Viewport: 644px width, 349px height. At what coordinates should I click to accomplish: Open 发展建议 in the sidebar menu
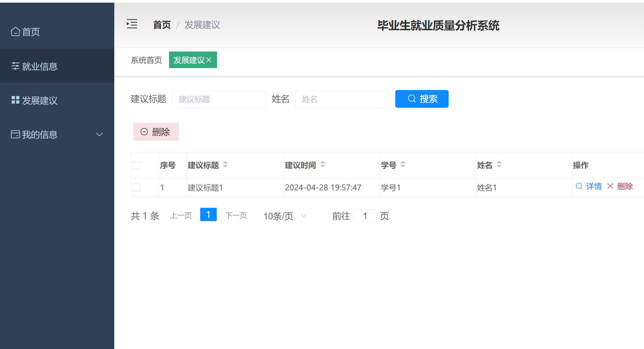click(x=57, y=100)
